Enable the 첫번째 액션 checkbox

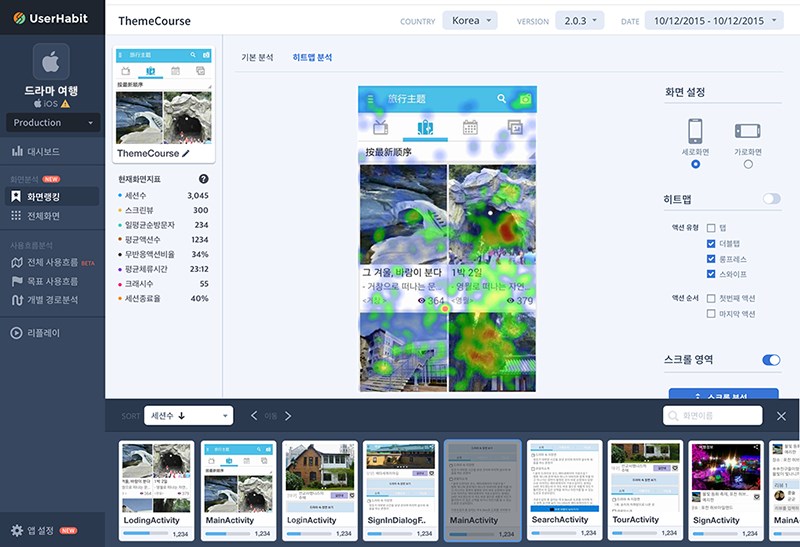(711, 299)
